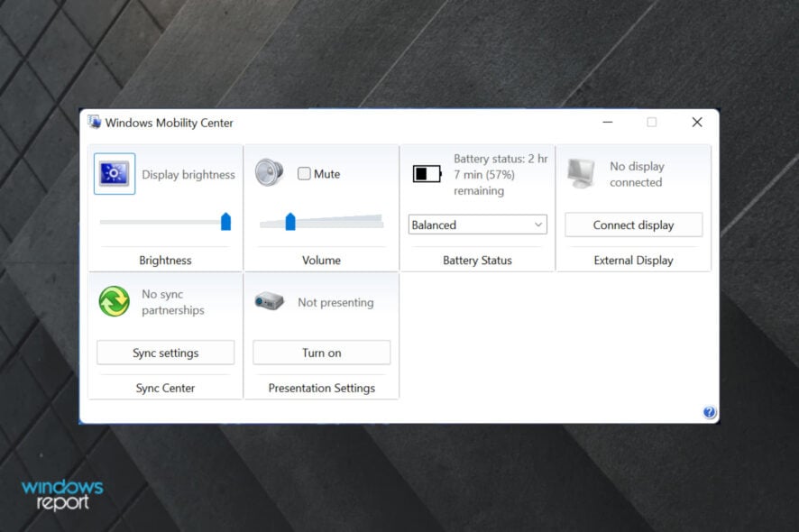Select a power plan from the combo box
The image size is (799, 532).
click(476, 225)
